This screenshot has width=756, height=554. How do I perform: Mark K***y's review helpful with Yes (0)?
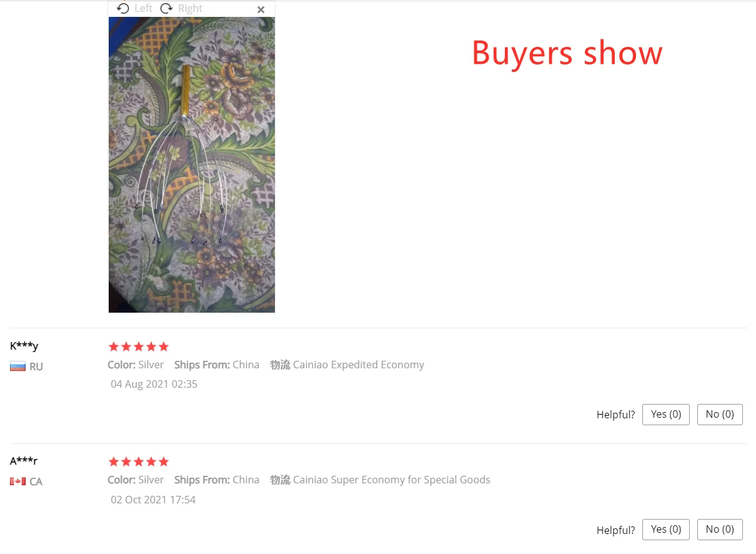click(666, 414)
